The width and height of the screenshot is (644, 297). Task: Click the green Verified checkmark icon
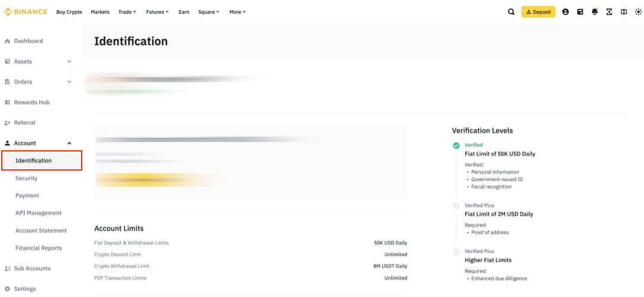[456, 145]
